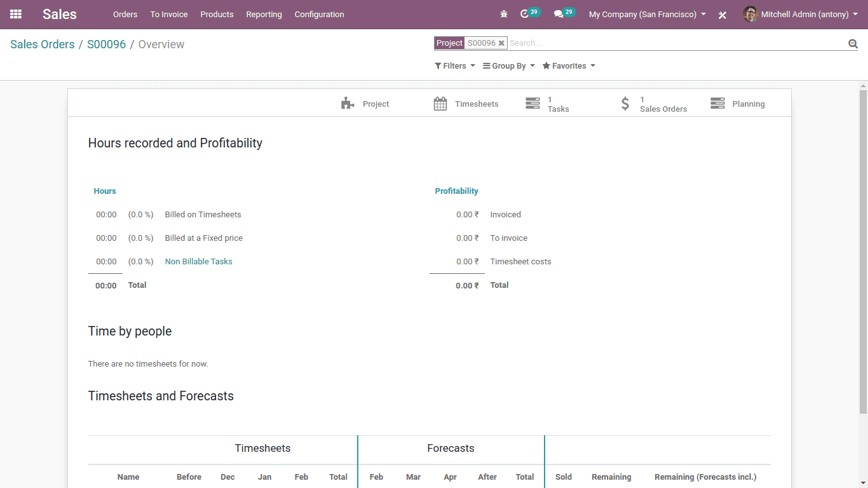Open the Configuration menu
This screenshot has width=868, height=488.
(319, 14)
